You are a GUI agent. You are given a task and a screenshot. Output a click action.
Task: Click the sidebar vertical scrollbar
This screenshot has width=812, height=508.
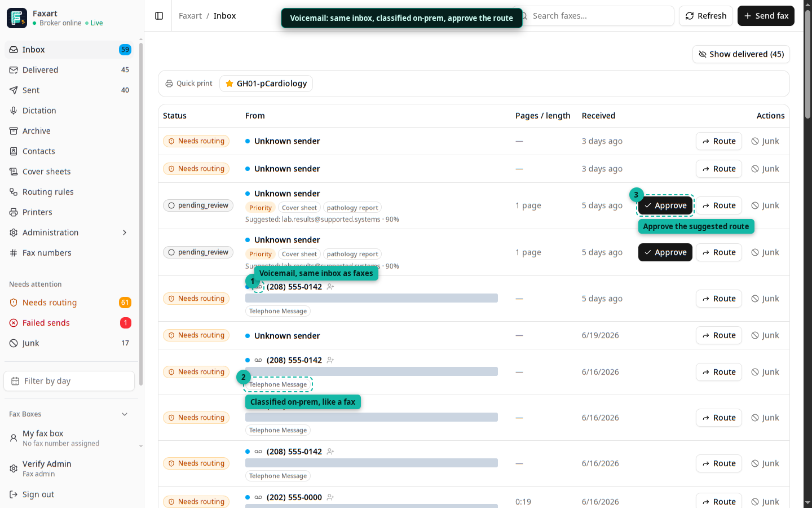click(x=141, y=214)
